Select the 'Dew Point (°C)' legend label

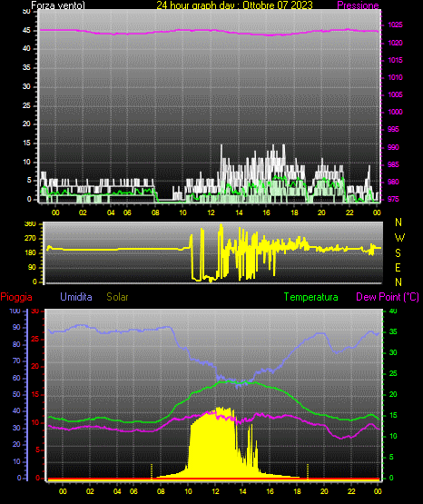point(388,297)
